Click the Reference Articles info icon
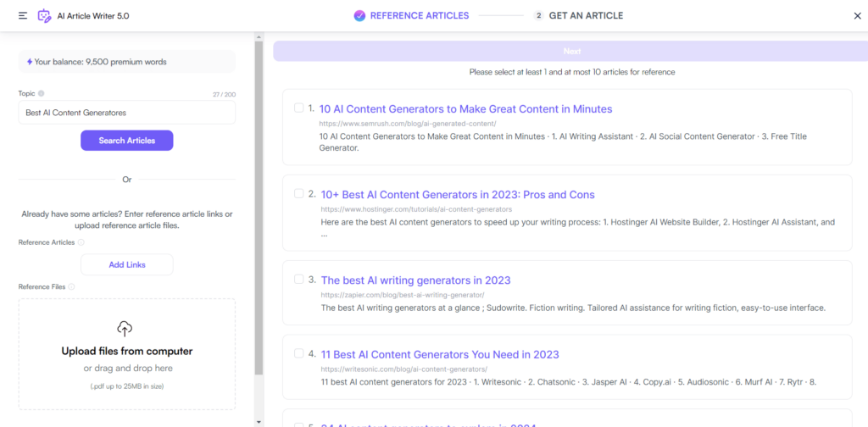 click(81, 242)
